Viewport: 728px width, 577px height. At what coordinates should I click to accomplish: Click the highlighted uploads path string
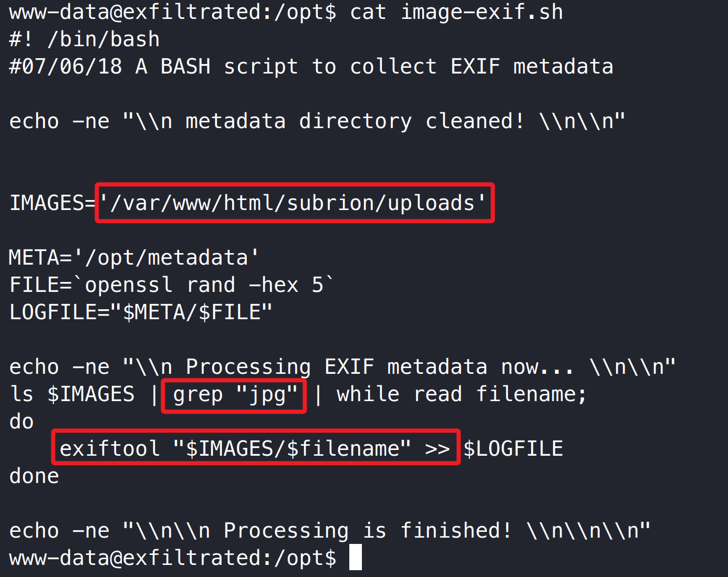click(x=294, y=203)
